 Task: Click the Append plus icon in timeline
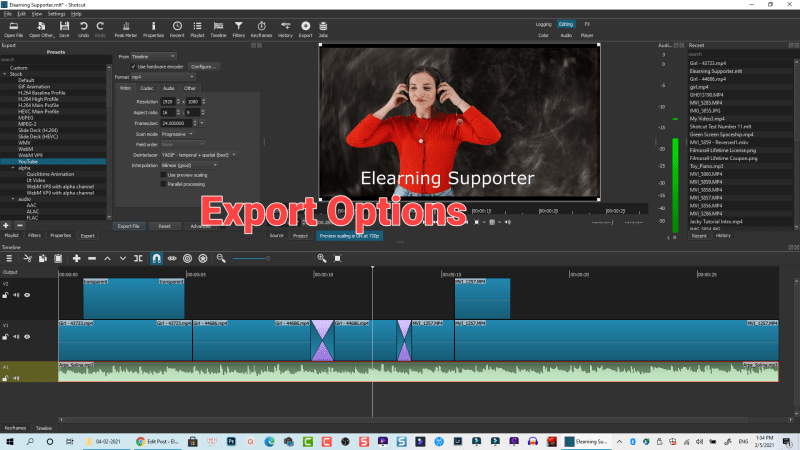(77, 258)
